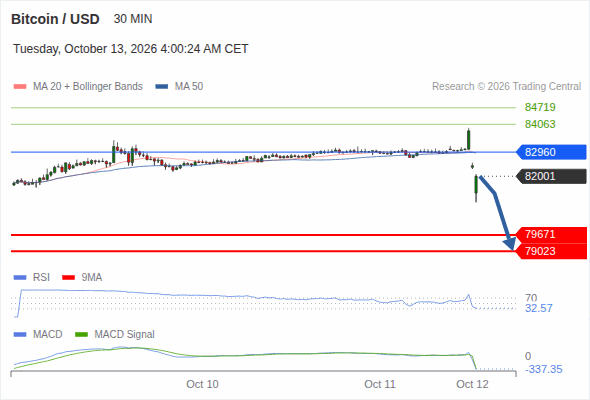Click the RSI 70 level label
590x400 pixels.
(531, 298)
